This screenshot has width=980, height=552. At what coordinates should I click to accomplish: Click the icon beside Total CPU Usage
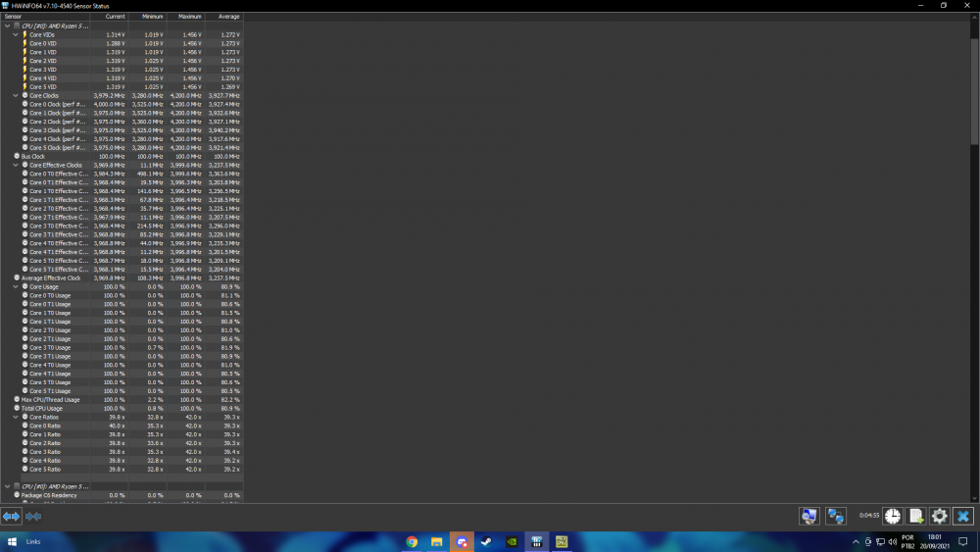17,408
